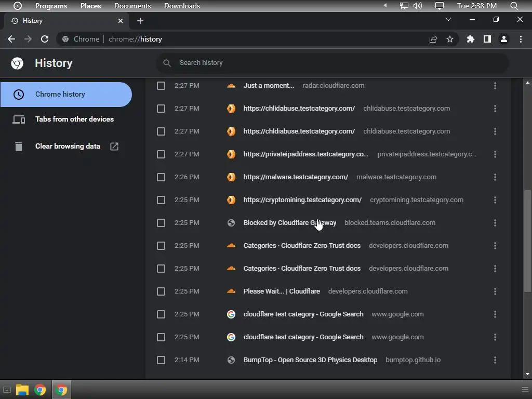Screen dimensions: 532x399
Task: Click the history page scrollbar thumb
Action: pyautogui.click(x=527, y=241)
